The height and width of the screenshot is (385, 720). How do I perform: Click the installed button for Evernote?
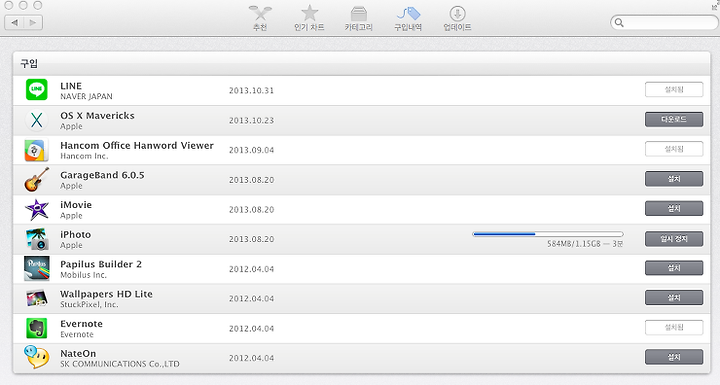click(674, 328)
